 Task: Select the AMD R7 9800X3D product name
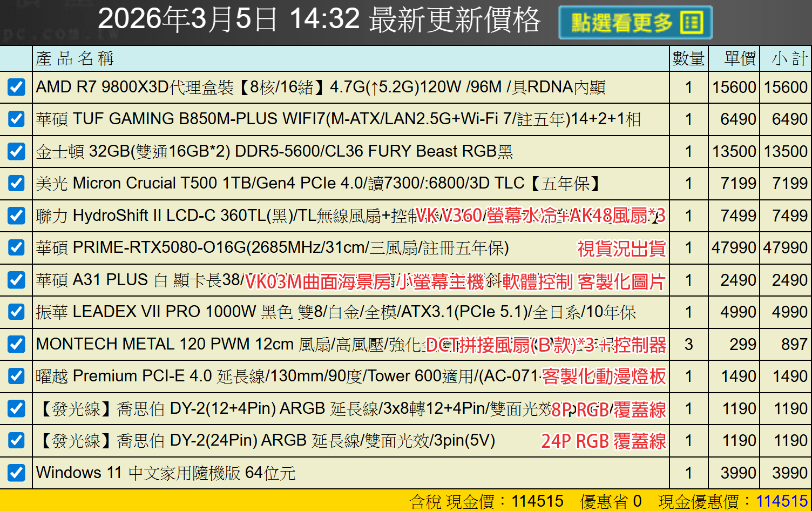tap(321, 87)
